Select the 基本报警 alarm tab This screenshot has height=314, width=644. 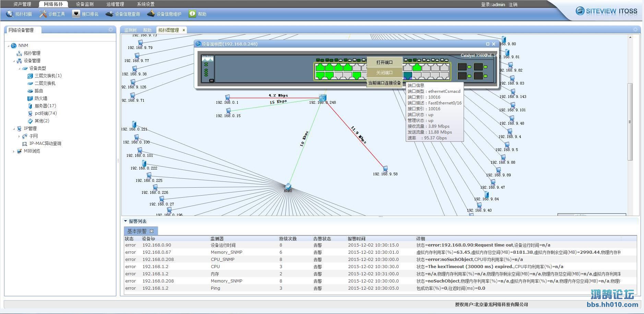[x=137, y=231]
